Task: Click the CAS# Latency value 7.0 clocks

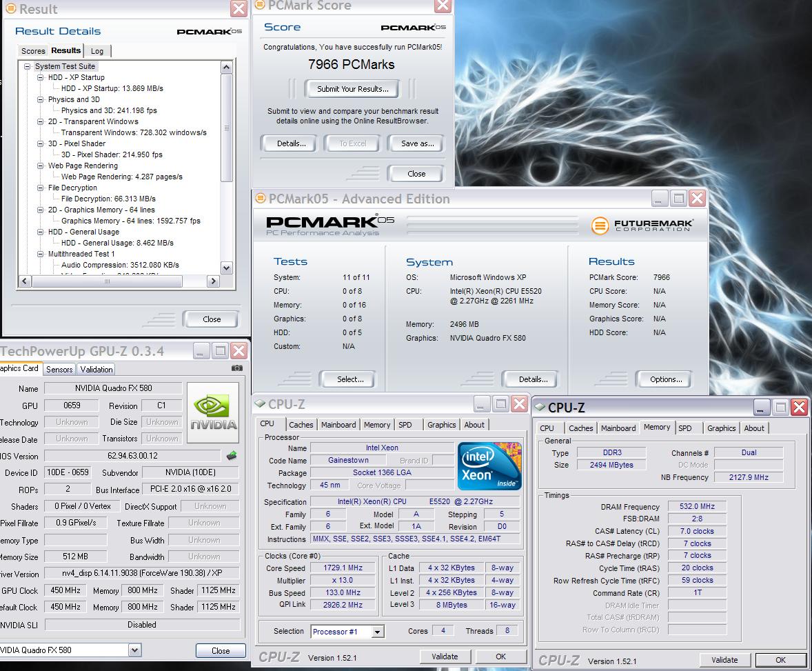Action: 697,531
